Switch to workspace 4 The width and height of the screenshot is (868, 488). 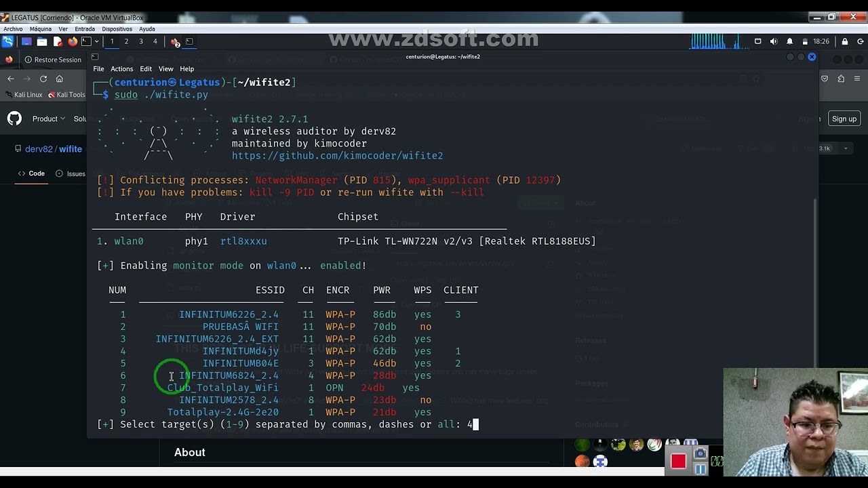tap(155, 41)
